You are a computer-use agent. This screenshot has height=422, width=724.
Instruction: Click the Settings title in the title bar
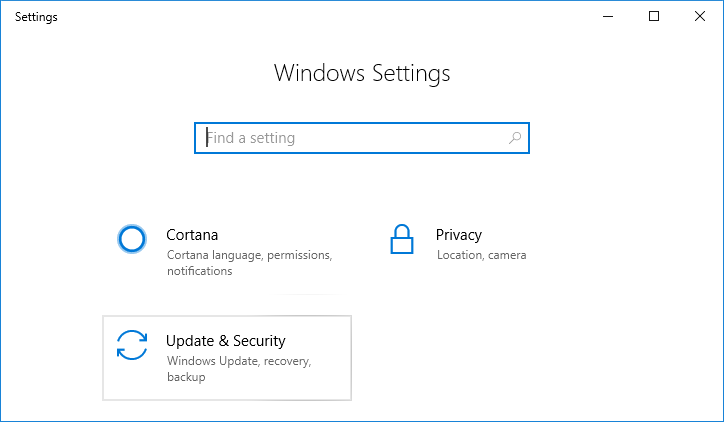pyautogui.click(x=36, y=17)
